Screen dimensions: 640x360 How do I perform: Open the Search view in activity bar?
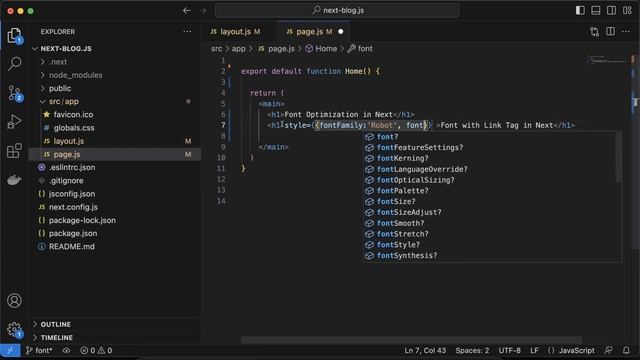pos(14,64)
